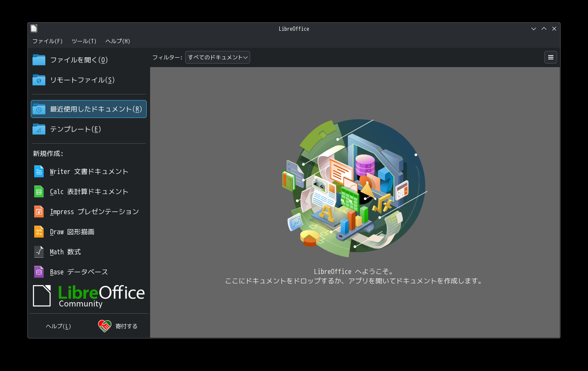Click the Impress presentation icon
The image size is (588, 371).
pyautogui.click(x=39, y=212)
